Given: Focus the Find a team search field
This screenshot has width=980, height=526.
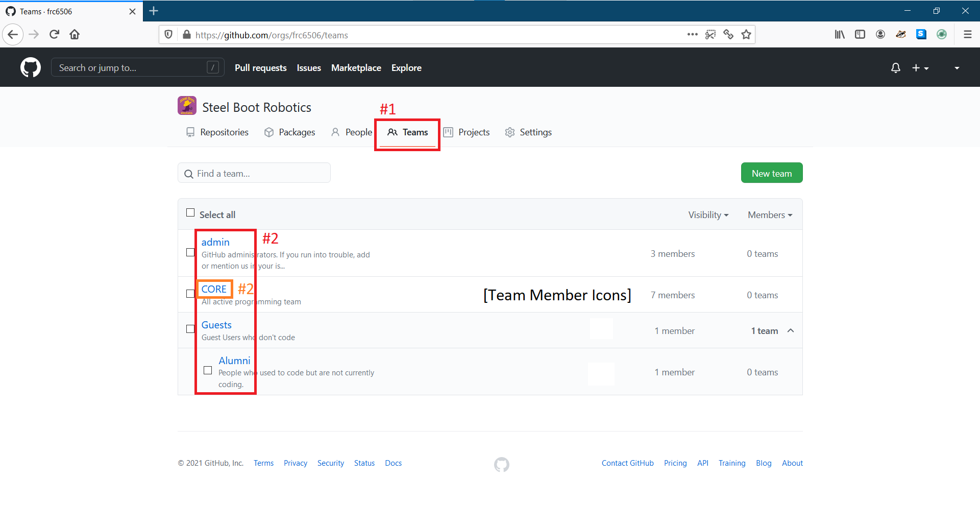Looking at the screenshot, I should pos(254,173).
